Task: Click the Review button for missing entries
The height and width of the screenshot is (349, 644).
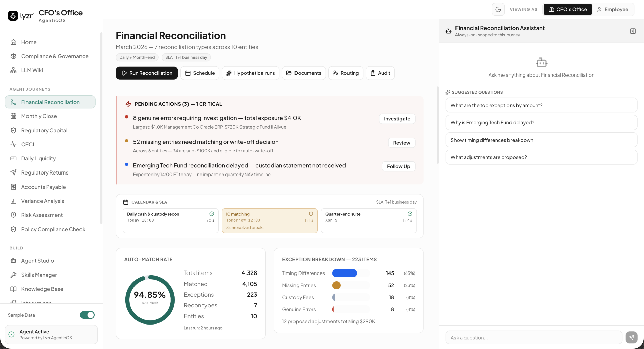Action: (x=401, y=143)
